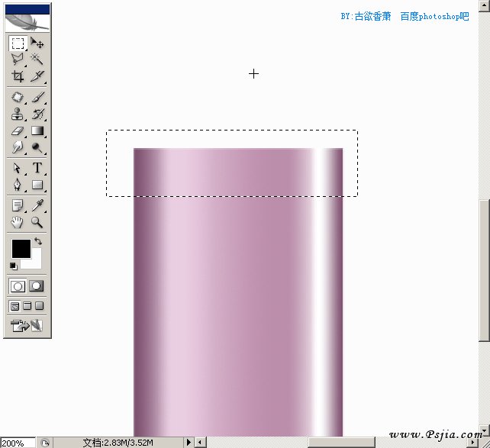Set Standard Screen Mode
Image resolution: width=490 pixels, height=448 pixels.
coord(15,306)
